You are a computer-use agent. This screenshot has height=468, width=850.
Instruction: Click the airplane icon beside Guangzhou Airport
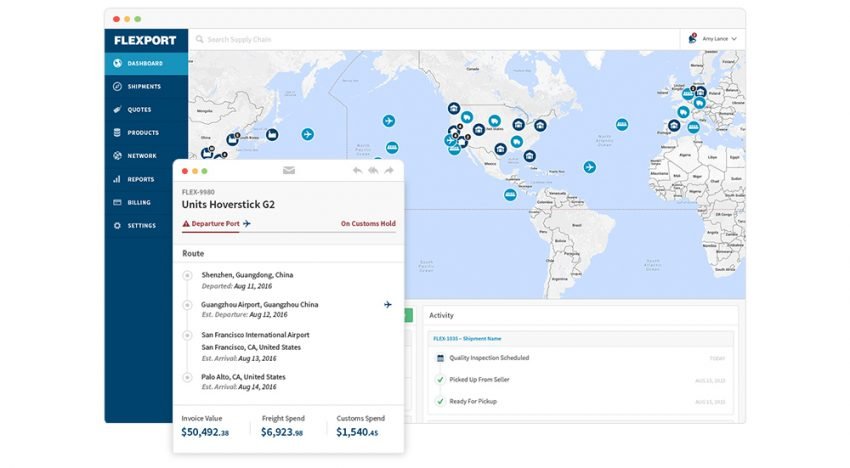pos(388,305)
